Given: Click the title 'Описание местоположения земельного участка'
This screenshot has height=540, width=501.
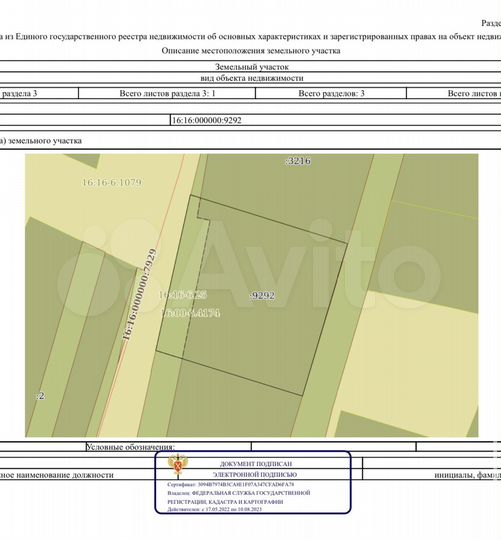Looking at the screenshot, I should tap(251, 51).
